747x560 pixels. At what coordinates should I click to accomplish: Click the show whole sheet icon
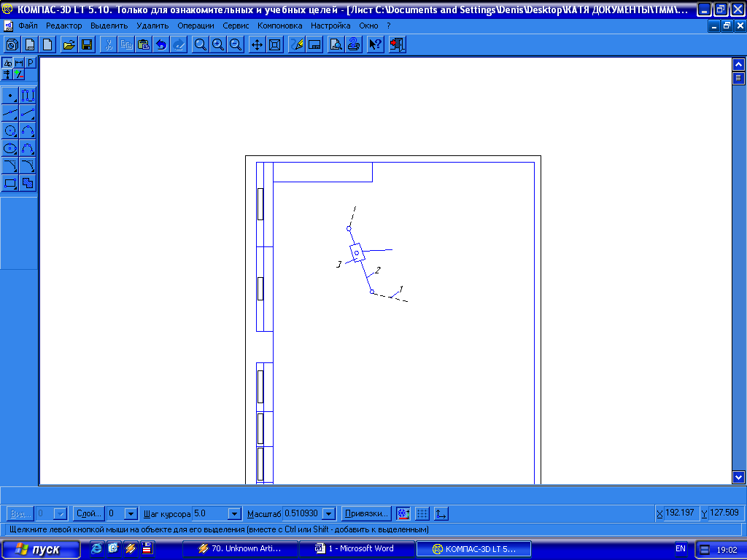[x=274, y=44]
